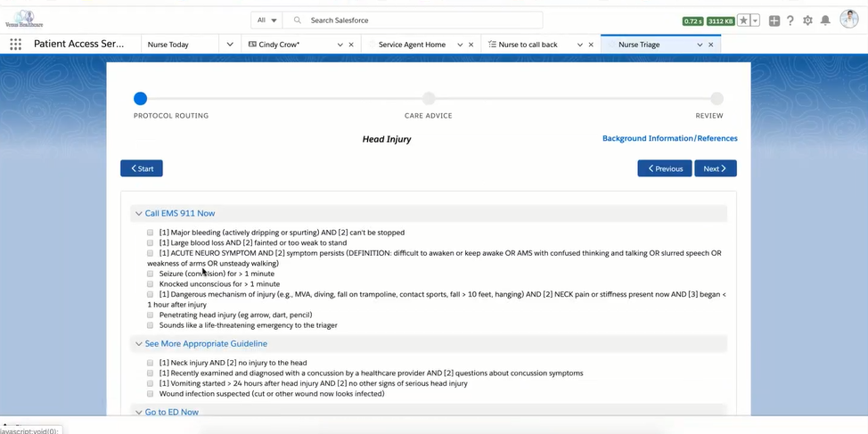Click the Call EMS 911 Now heading
868x434 pixels.
click(180, 214)
